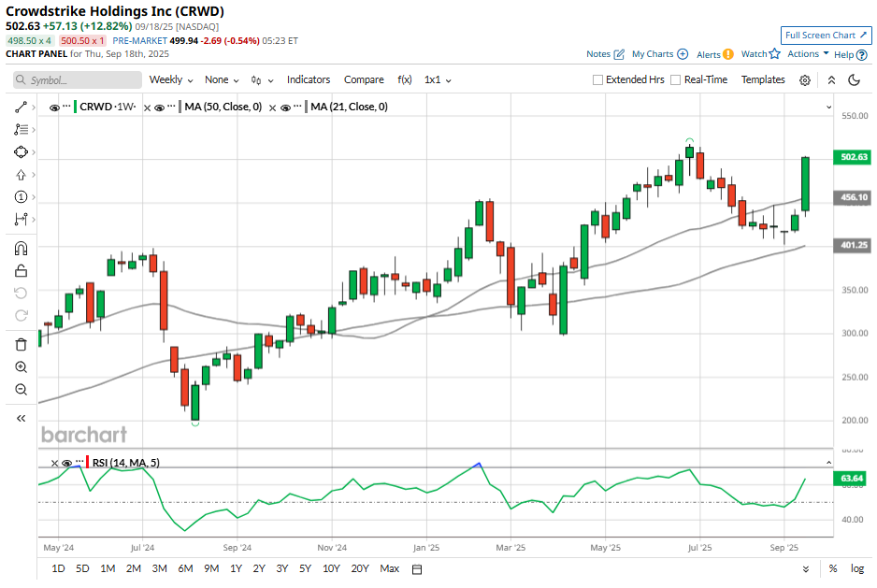Open more options for CRWD series
The image size is (877, 588).
click(66, 106)
